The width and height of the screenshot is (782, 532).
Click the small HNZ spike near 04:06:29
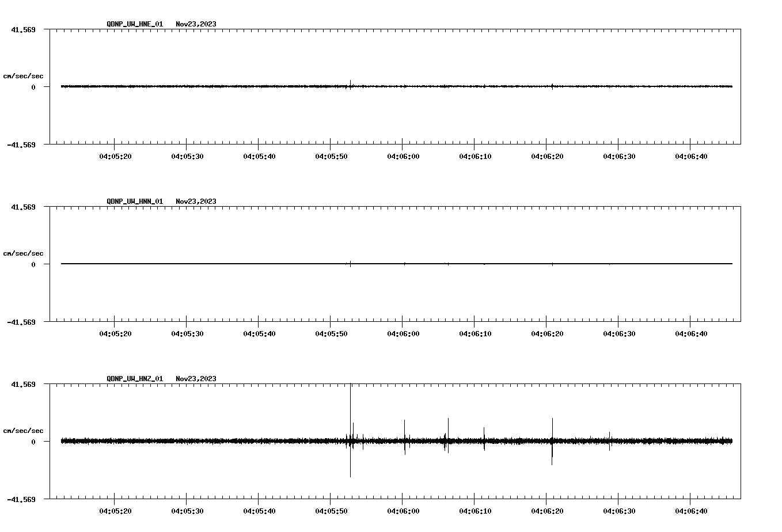pyautogui.click(x=610, y=441)
